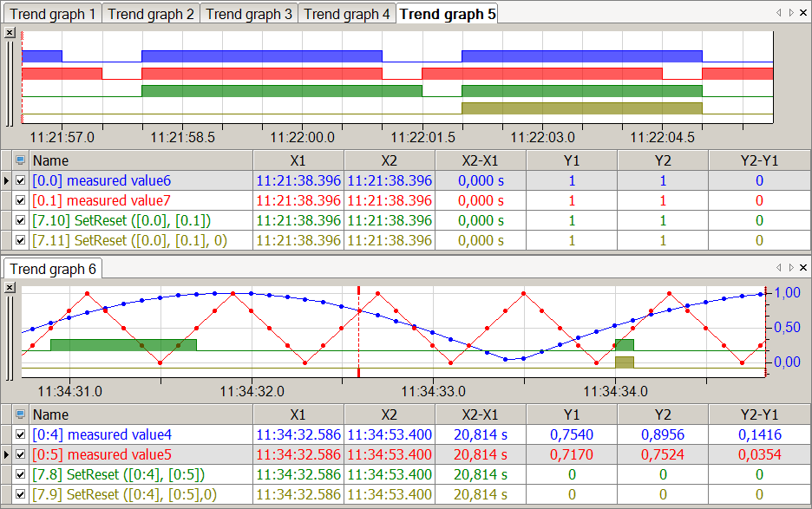The image size is (812, 509).
Task: Close the upper trend graph strip with the small X
Action: 10,32
